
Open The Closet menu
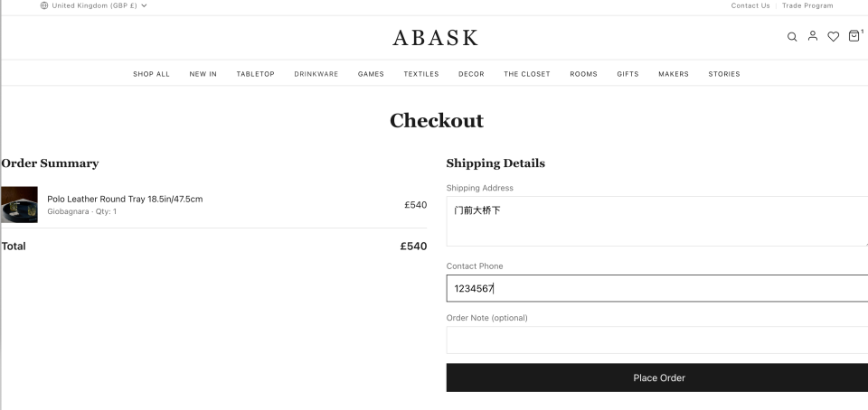[x=526, y=74]
